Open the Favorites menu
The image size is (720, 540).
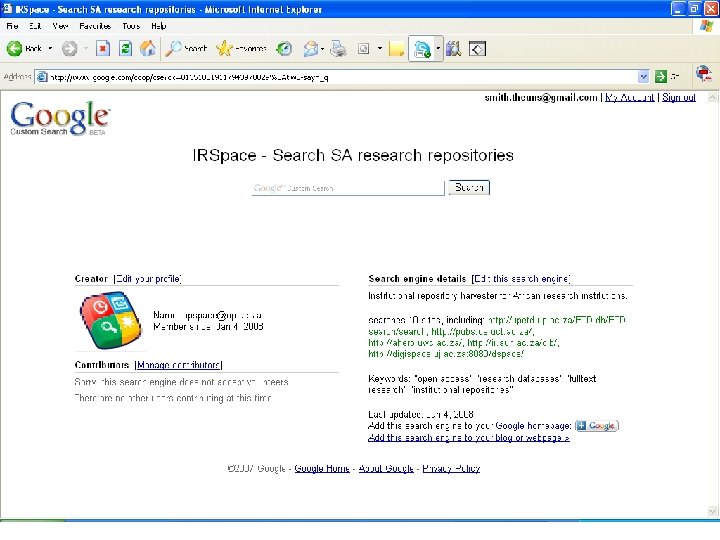click(95, 26)
